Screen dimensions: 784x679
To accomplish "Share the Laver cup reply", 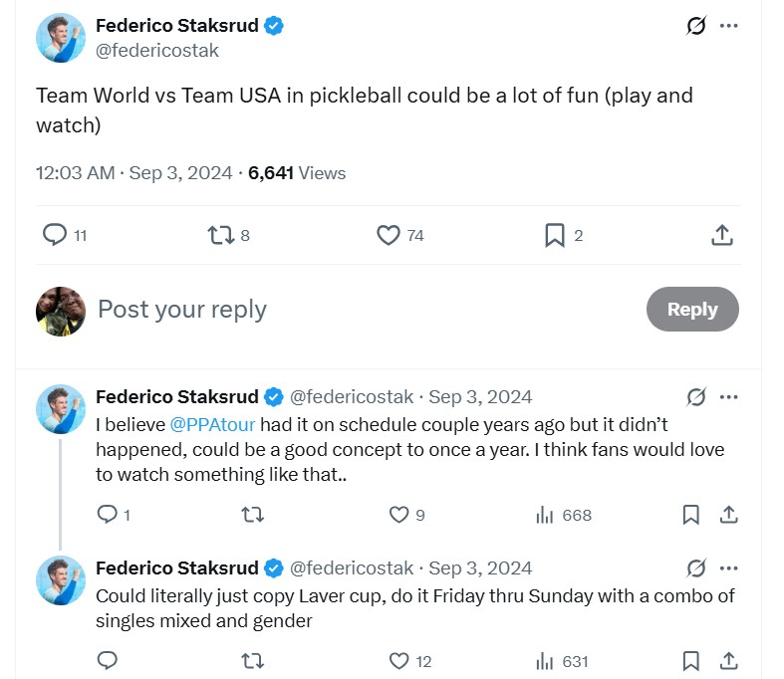I will (x=729, y=661).
